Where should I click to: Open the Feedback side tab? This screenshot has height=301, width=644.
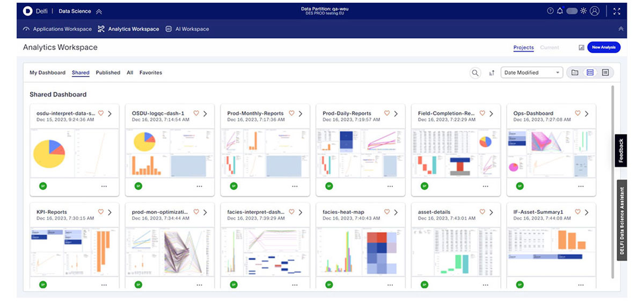[621, 150]
